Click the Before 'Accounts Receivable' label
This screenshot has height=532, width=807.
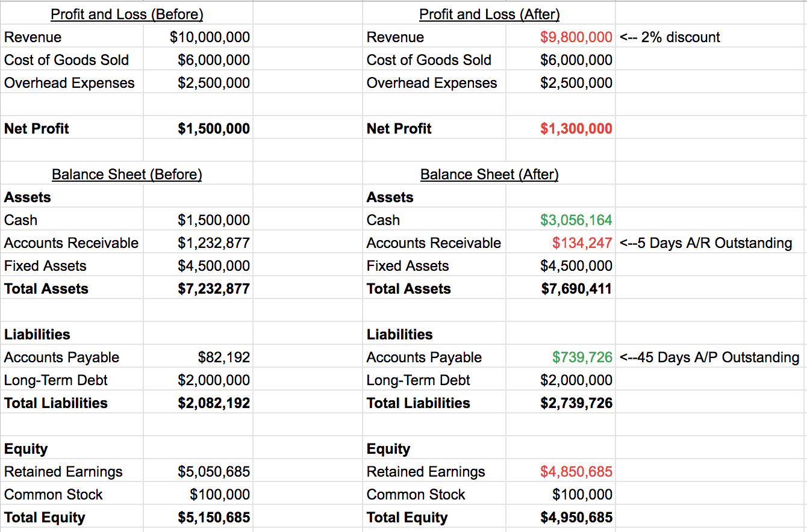pos(72,243)
